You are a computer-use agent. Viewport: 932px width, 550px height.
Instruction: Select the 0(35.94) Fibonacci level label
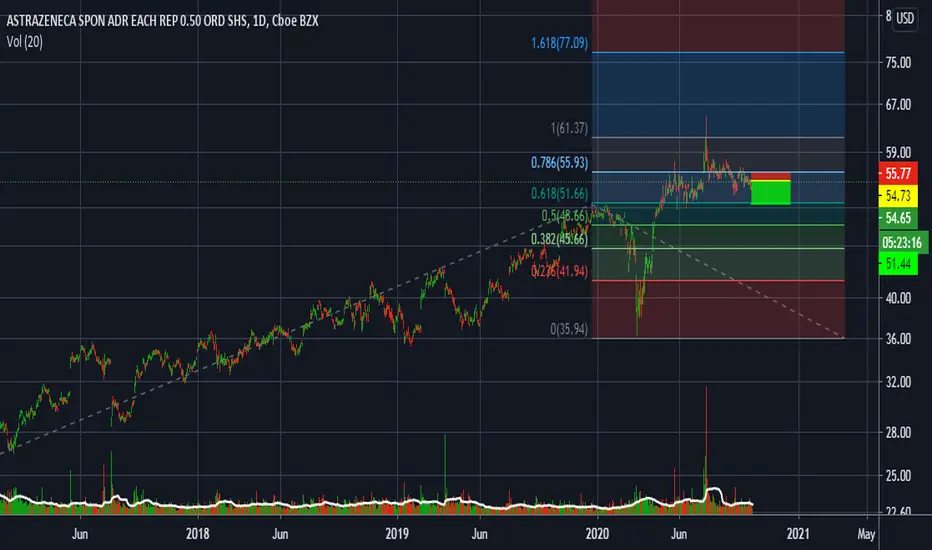(569, 329)
